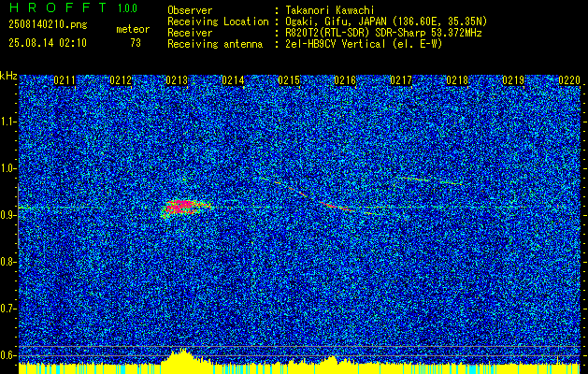This screenshot has width=588, height=374.
Task: Click observer name Takanori Kawachi
Action: 330,10
